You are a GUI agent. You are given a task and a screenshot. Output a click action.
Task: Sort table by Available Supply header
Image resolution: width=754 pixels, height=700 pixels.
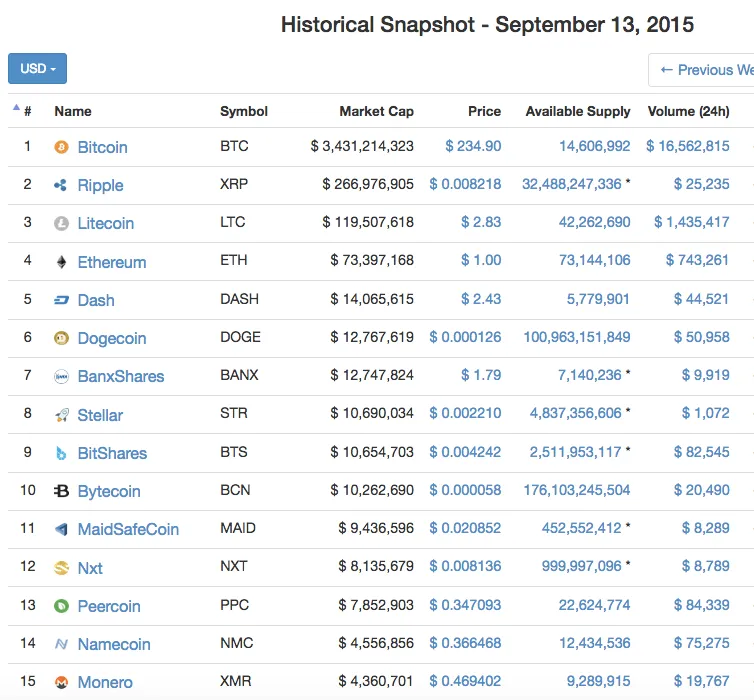[x=578, y=111]
